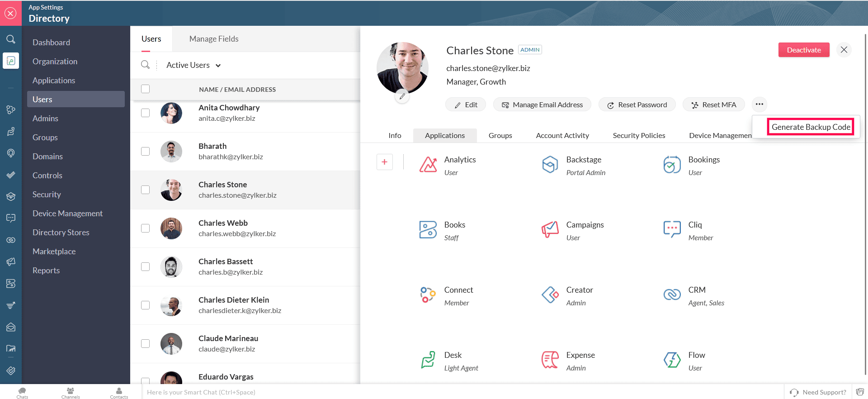The image size is (868, 399).
Task: Add an application with the plus icon
Action: (x=385, y=162)
